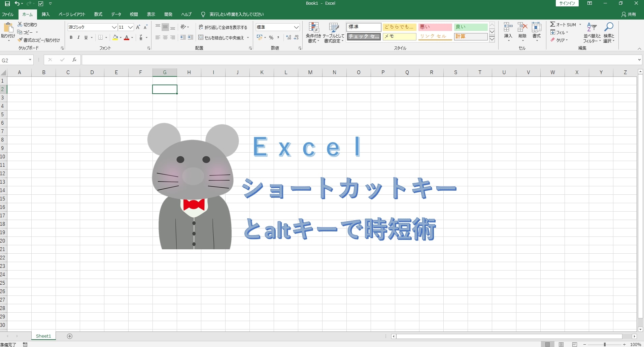The image size is (644, 347).
Task: Switch to the Data tab
Action: tap(116, 14)
